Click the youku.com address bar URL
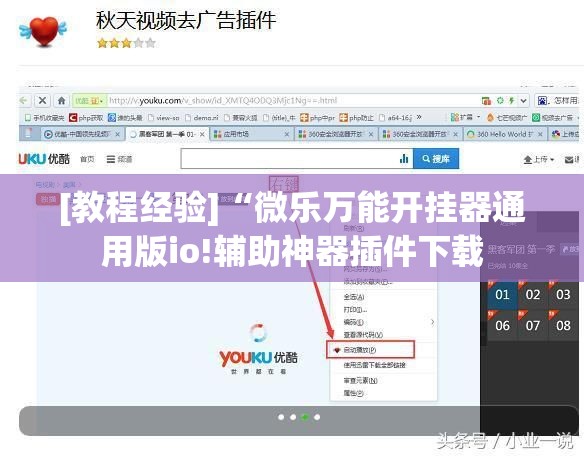The image size is (584, 456). [x=223, y=101]
